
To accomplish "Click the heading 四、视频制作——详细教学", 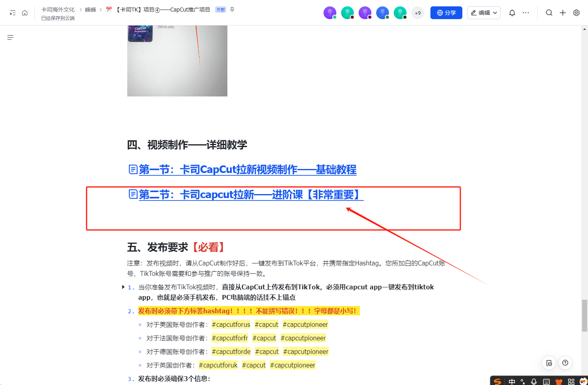I will click(x=187, y=145).
